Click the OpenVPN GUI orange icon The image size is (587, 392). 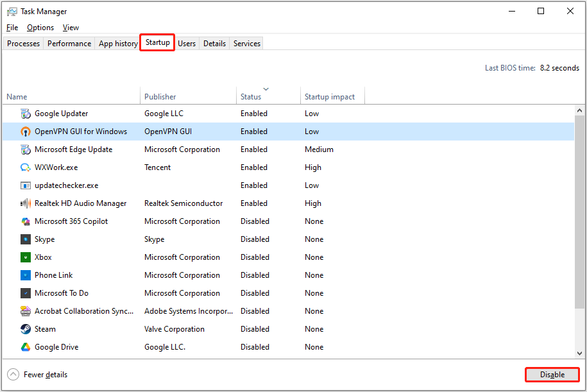click(x=26, y=132)
